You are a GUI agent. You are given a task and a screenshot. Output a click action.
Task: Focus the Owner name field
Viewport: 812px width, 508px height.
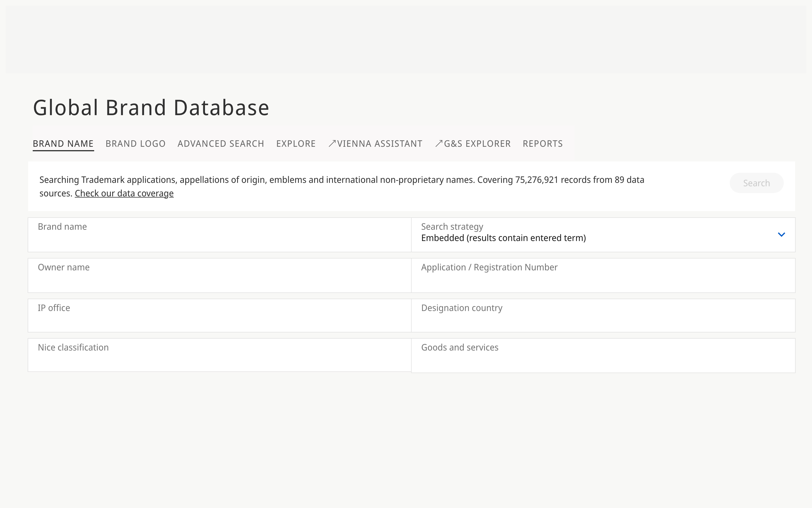(x=219, y=275)
